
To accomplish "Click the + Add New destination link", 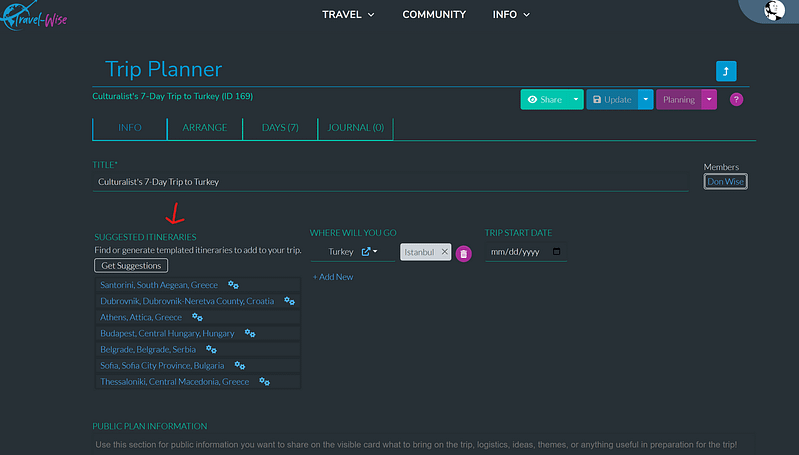I will pyautogui.click(x=333, y=277).
